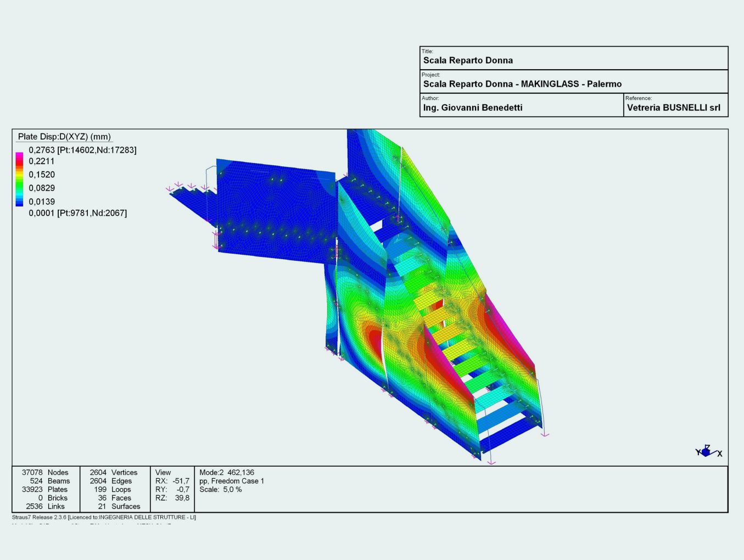
Task: Click the '36 Faces' count
Action: coord(114,498)
